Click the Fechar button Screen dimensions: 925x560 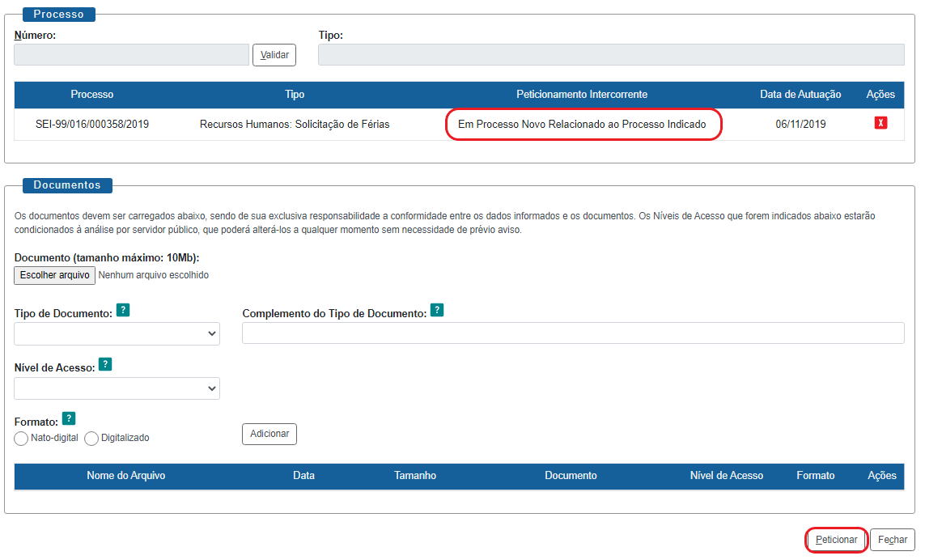pyautogui.click(x=892, y=540)
